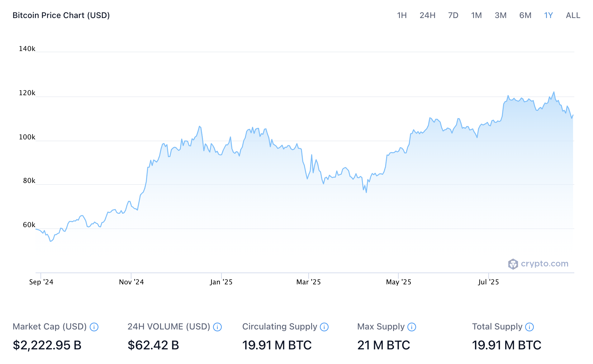Screen dimensions: 593x364
Task: Select the 1Y timeframe tab
Action: click(548, 15)
